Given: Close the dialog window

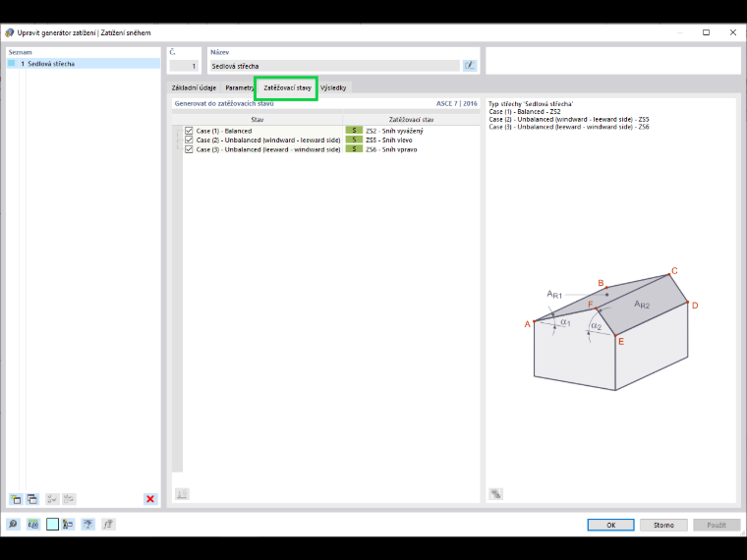Looking at the screenshot, I should (732, 32).
